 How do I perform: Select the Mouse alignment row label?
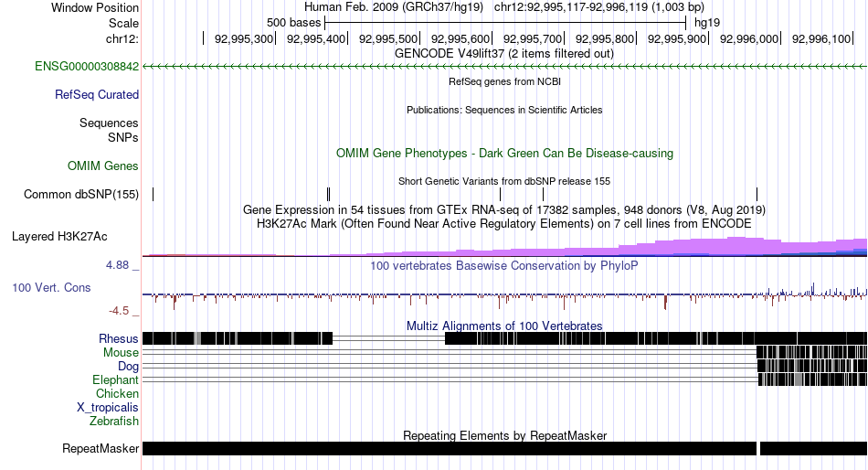pyautogui.click(x=121, y=353)
